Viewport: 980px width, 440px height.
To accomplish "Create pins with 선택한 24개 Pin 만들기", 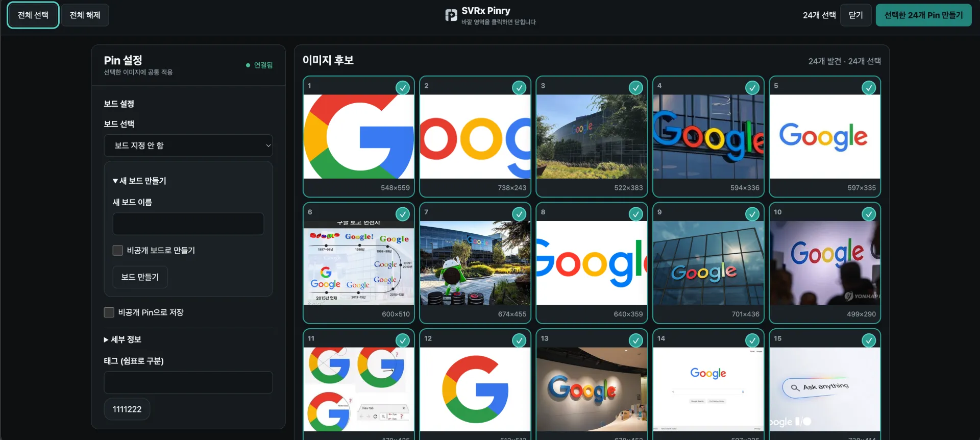I will [x=924, y=15].
